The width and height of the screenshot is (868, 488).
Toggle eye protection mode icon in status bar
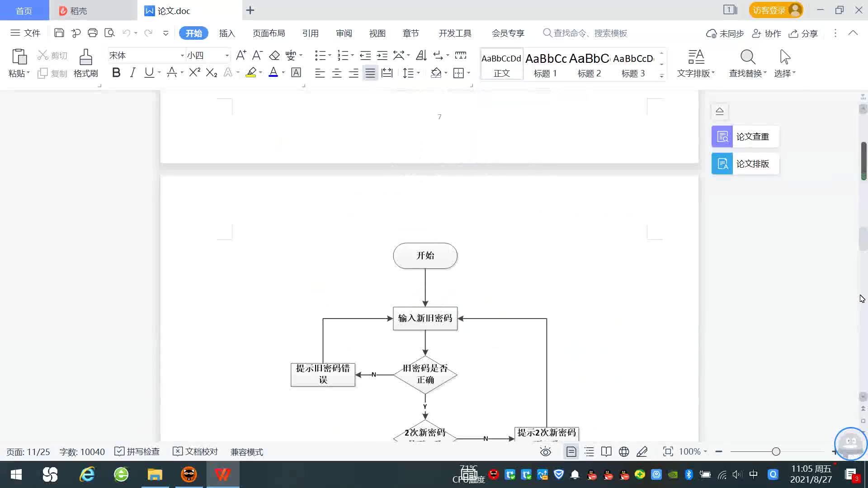pos(546,451)
